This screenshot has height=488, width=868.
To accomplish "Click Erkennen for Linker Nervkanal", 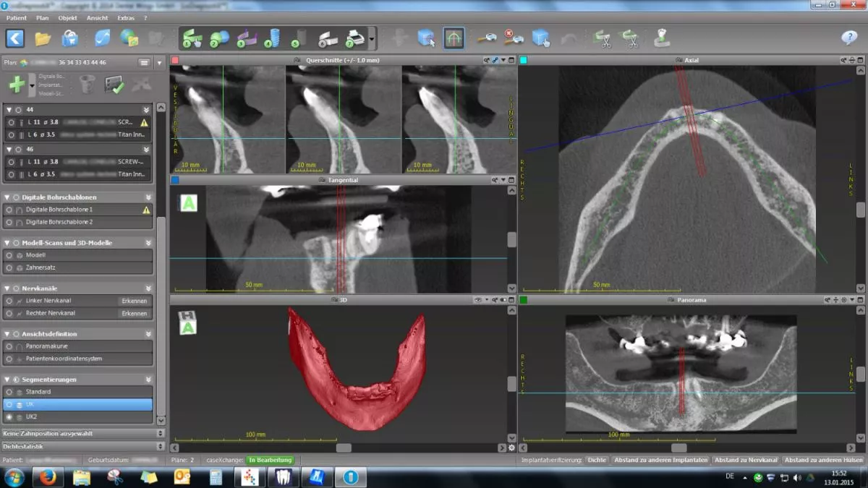I will [135, 301].
